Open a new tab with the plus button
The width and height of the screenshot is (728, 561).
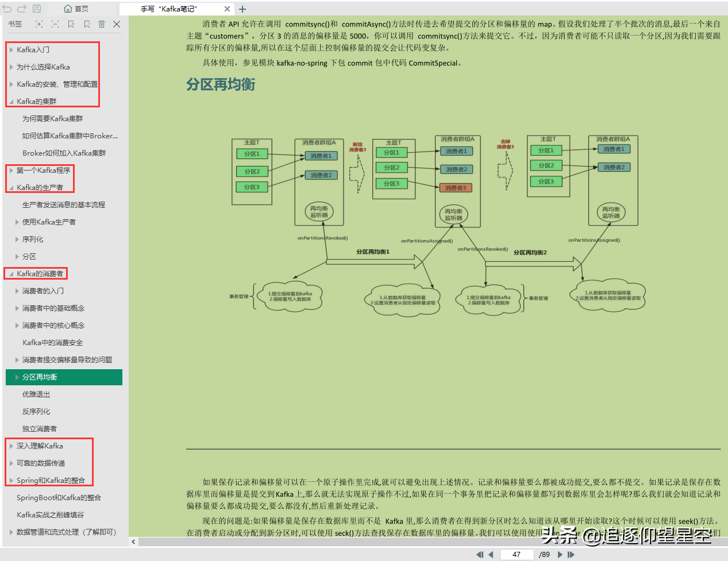coord(242,9)
